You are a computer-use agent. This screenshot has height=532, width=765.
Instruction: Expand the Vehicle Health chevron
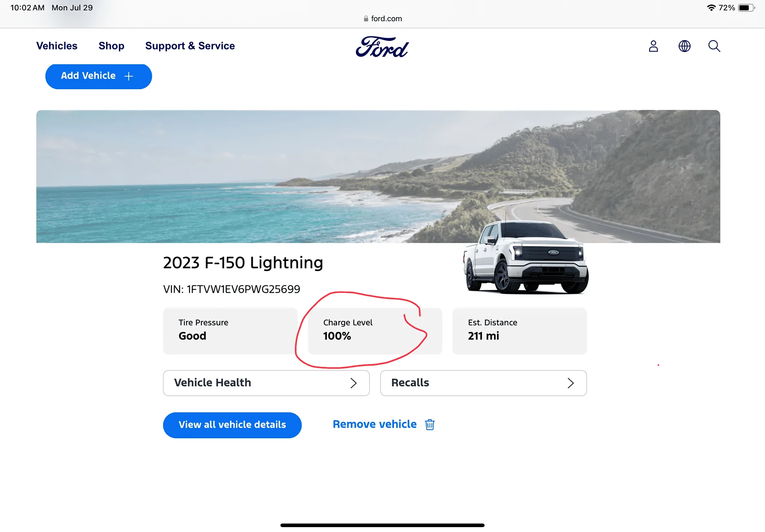coord(353,383)
